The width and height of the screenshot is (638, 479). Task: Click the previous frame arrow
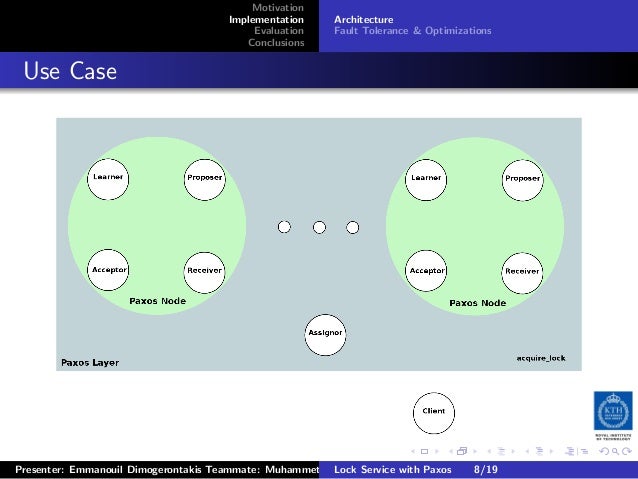[x=451, y=451]
